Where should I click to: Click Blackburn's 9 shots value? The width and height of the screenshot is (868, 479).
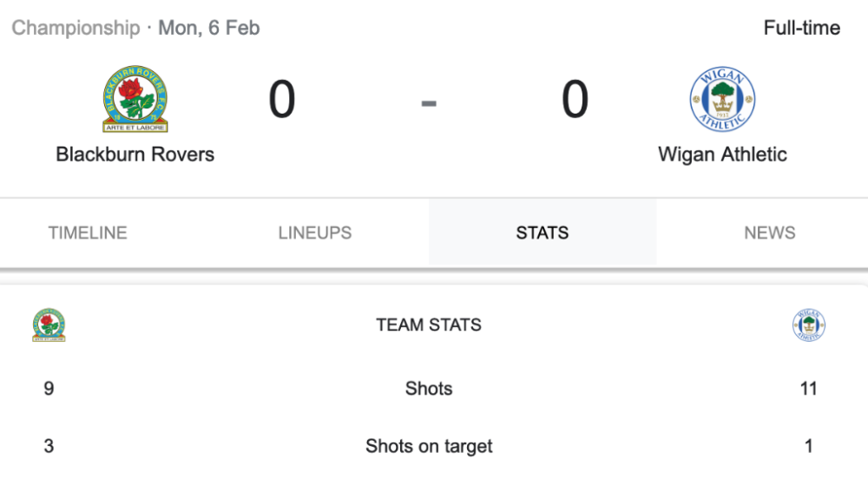click(x=49, y=389)
